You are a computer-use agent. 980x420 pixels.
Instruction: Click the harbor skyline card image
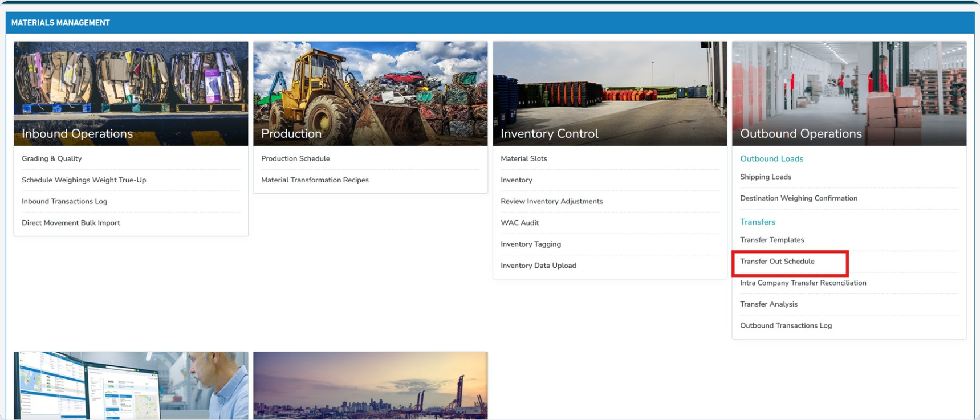371,386
